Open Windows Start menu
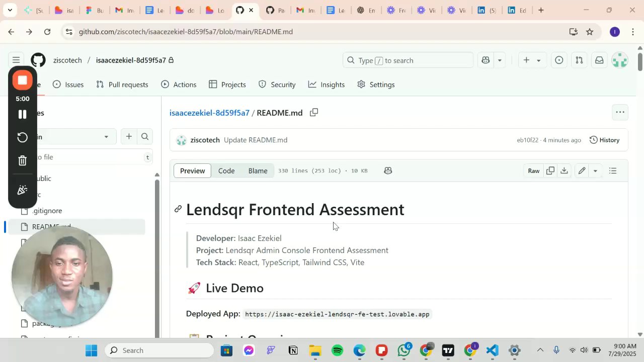This screenshot has width=644, height=362. pos(91,350)
